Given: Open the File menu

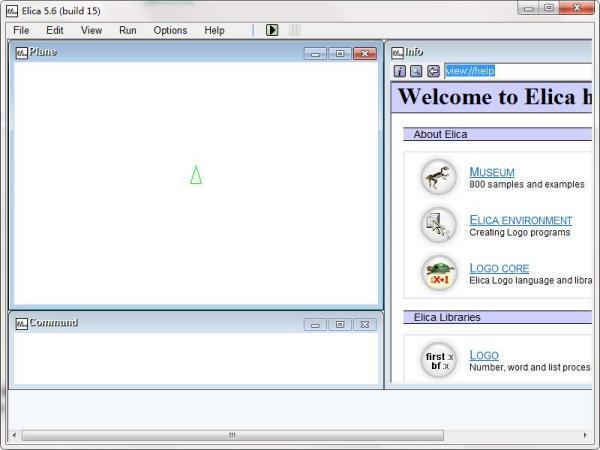Looking at the screenshot, I should (21, 30).
